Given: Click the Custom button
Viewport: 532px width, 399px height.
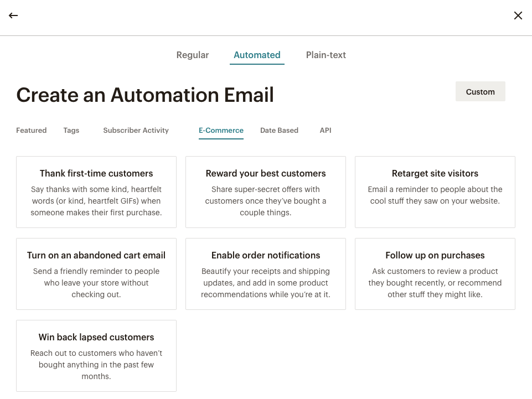Looking at the screenshot, I should (480, 92).
